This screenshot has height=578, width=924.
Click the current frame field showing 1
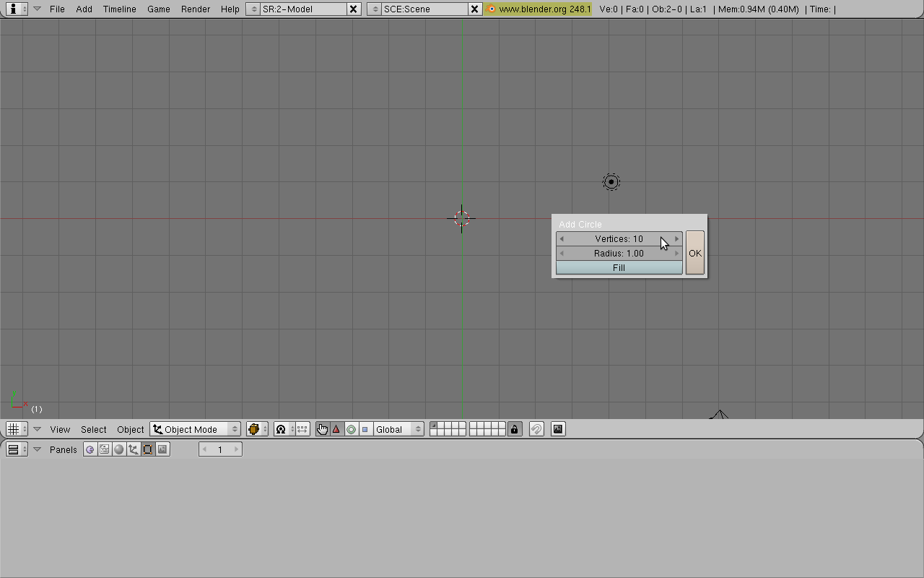[x=220, y=449]
